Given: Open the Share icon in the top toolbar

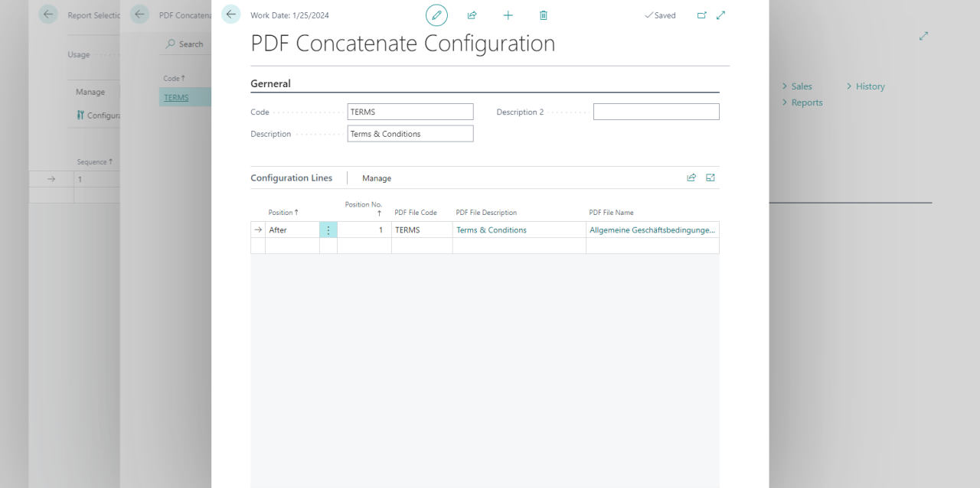Looking at the screenshot, I should 472,15.
